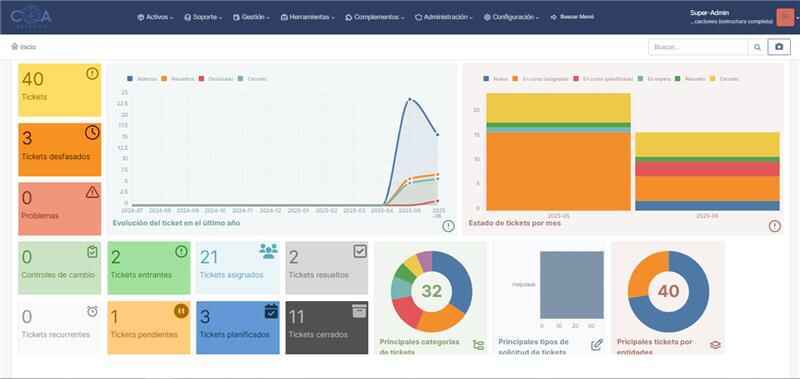Click the alarm clock icon on Tickets recurrentes
The image size is (800, 379).
(92, 311)
